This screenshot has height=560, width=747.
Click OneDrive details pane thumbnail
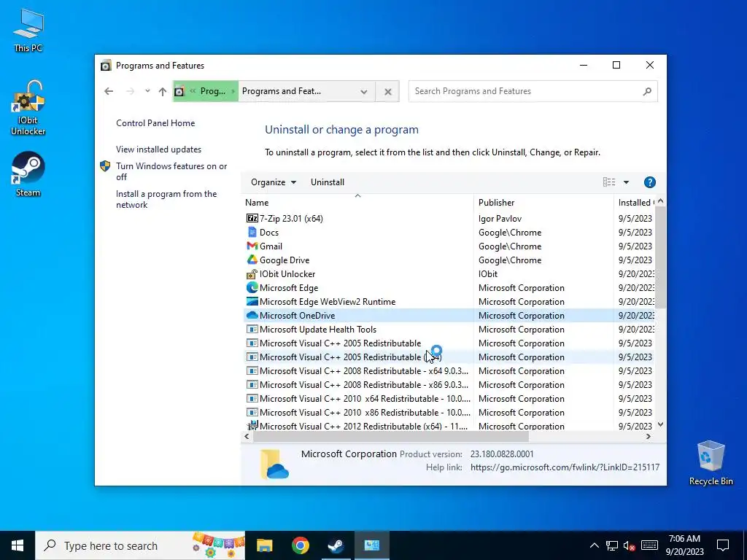[275, 464]
